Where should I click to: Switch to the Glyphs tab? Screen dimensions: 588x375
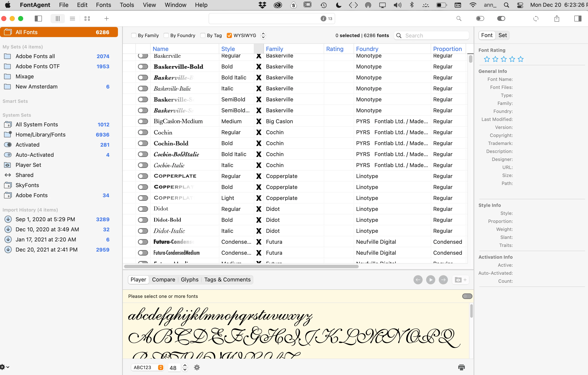click(x=190, y=280)
